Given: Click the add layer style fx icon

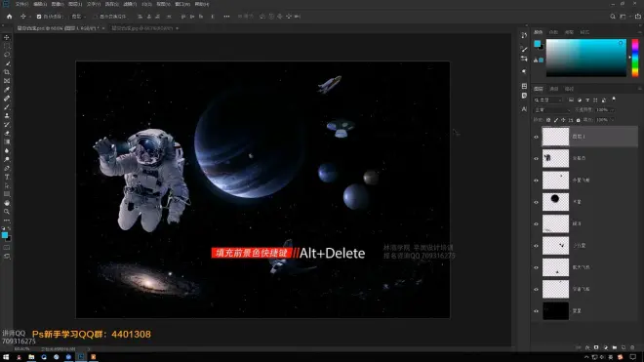Looking at the screenshot, I should (x=587, y=347).
